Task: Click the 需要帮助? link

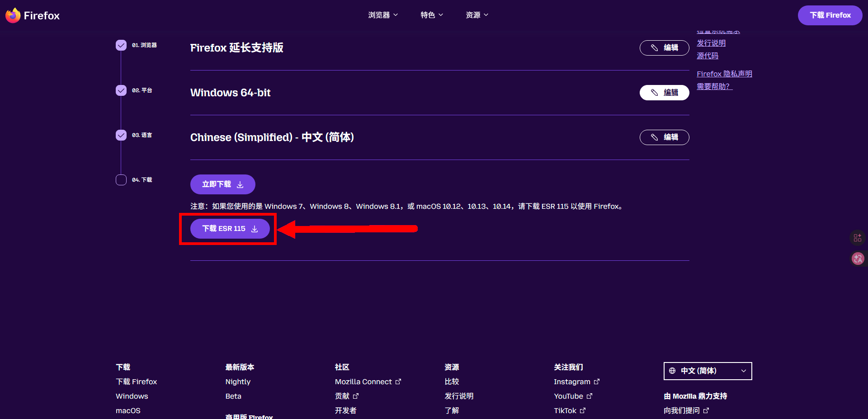Action: (714, 86)
